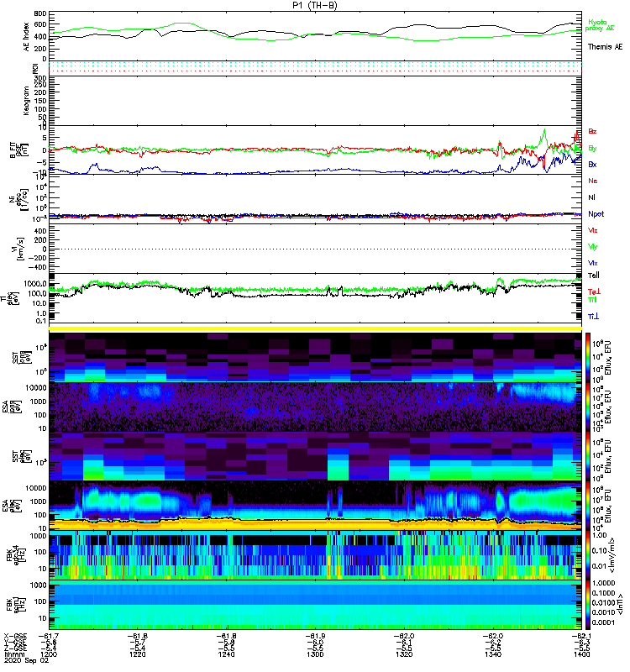The width and height of the screenshot is (630, 672).
Task: Click the green 'Viy' legend label
Action: click(593, 247)
